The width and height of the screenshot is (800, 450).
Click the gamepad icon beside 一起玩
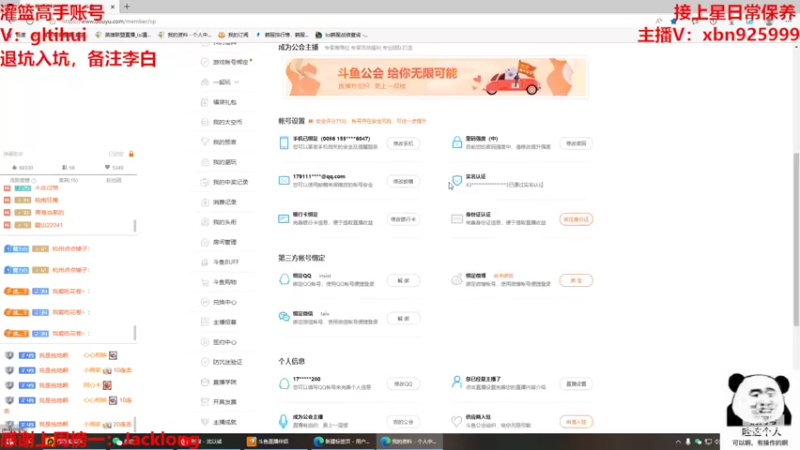pos(205,82)
